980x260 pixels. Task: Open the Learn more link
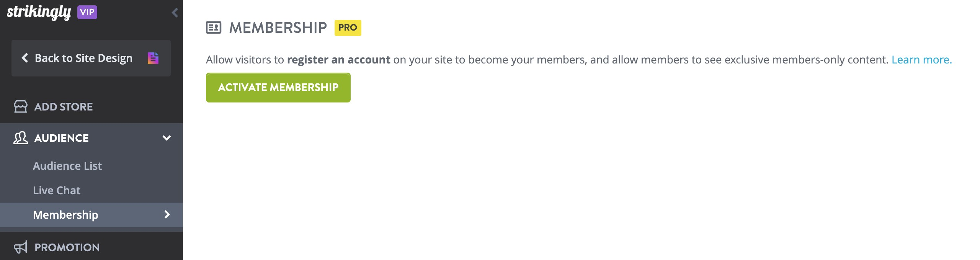[921, 60]
